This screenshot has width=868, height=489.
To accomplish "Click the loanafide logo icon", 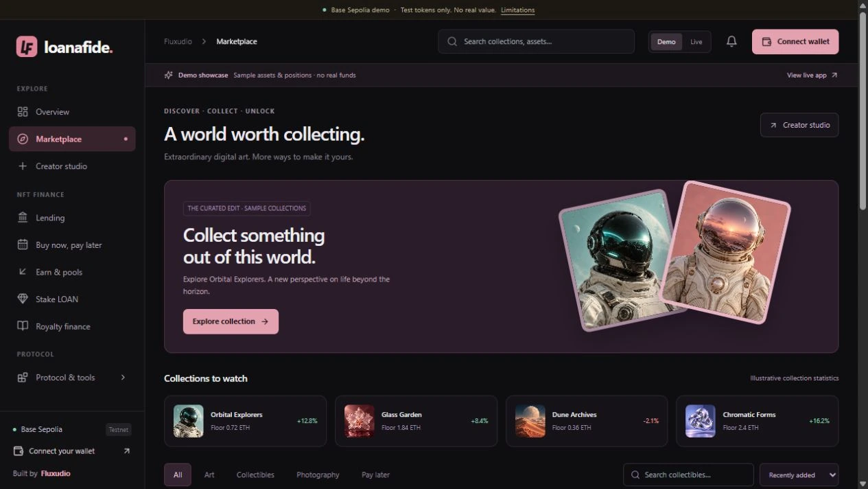I will 27,47.
